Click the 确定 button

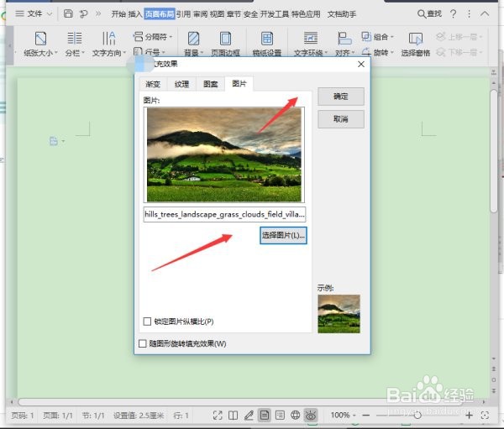click(x=341, y=96)
